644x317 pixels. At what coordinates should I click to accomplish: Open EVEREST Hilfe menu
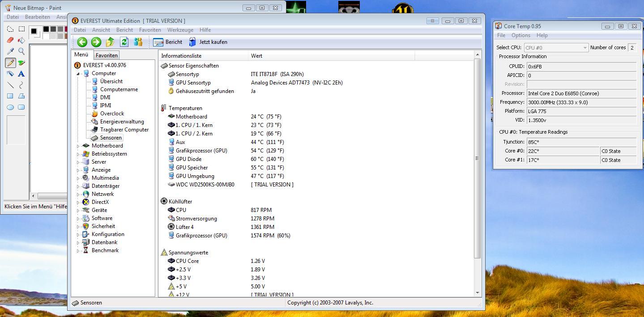tap(205, 30)
